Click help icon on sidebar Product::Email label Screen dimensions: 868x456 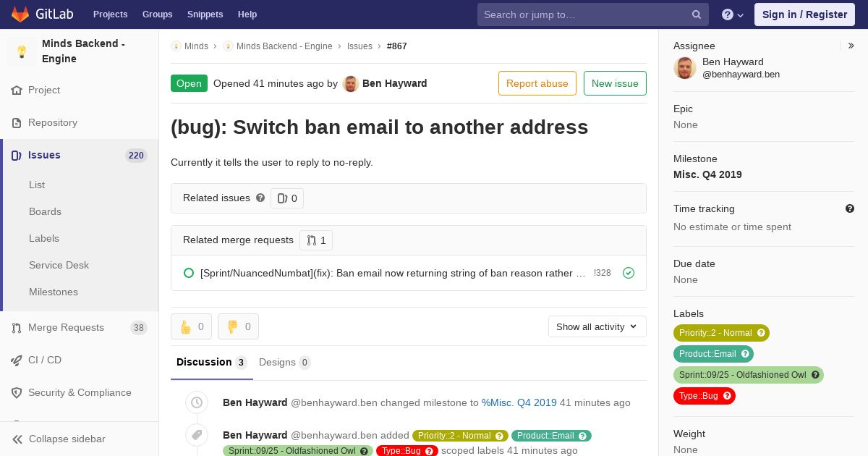point(745,354)
